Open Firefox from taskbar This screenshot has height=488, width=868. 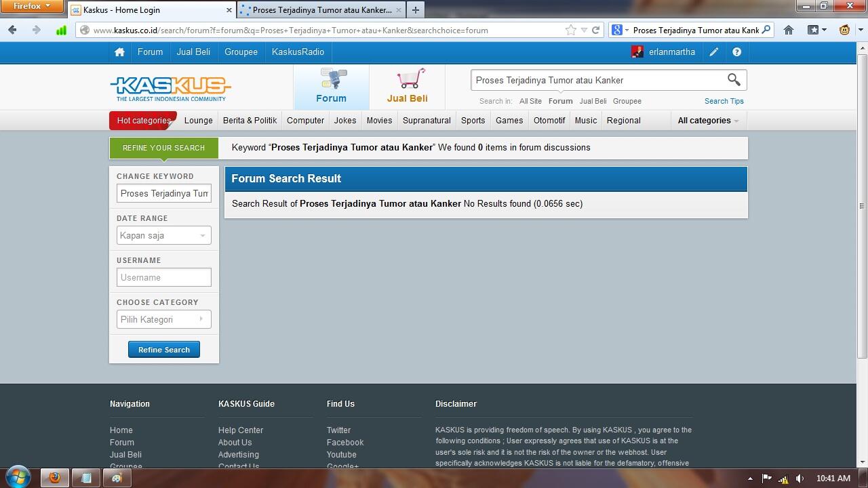pos(55,478)
